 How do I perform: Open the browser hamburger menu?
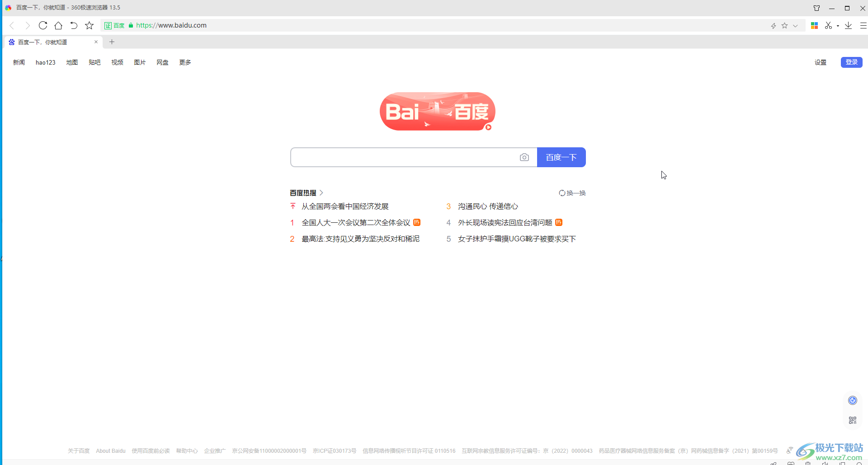pos(864,25)
